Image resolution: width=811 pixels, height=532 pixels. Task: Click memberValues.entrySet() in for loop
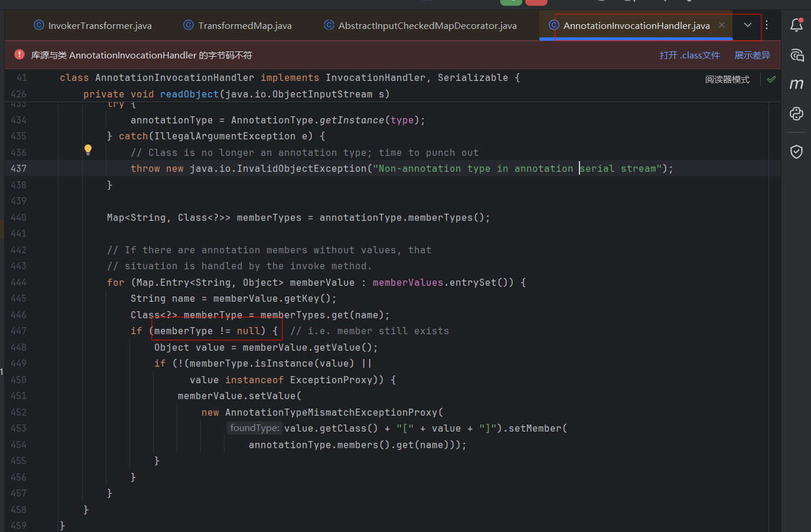443,282
